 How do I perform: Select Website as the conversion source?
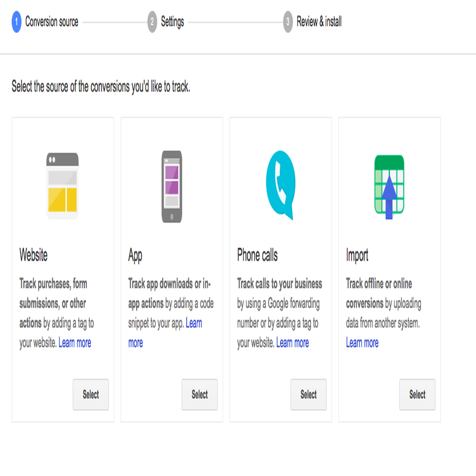(x=91, y=394)
